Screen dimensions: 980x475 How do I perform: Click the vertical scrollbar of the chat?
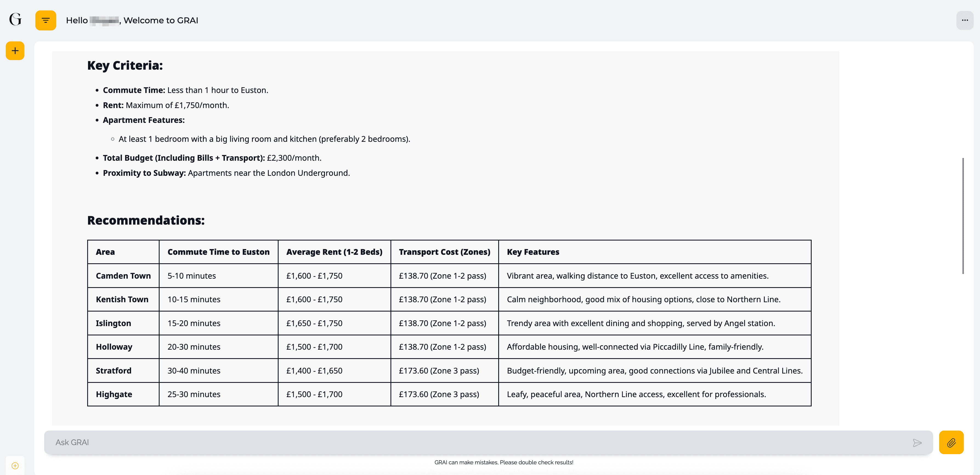point(963,216)
